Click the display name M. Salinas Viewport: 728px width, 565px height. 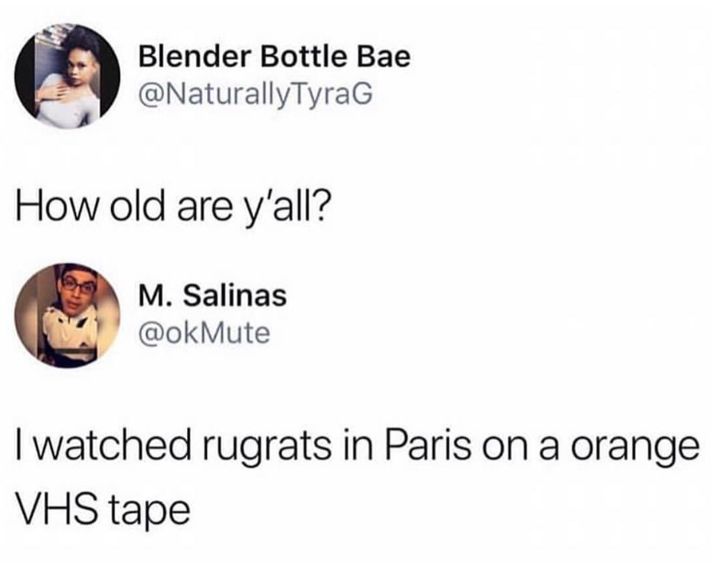213,296
